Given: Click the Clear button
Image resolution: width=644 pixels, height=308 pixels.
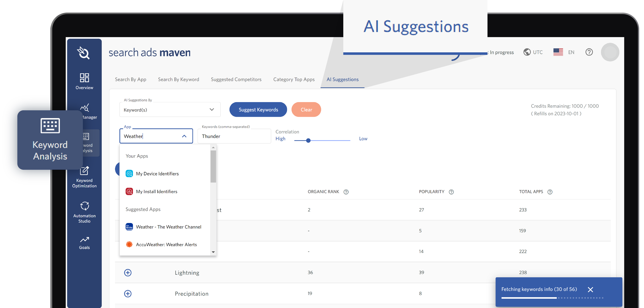Looking at the screenshot, I should pos(306,110).
